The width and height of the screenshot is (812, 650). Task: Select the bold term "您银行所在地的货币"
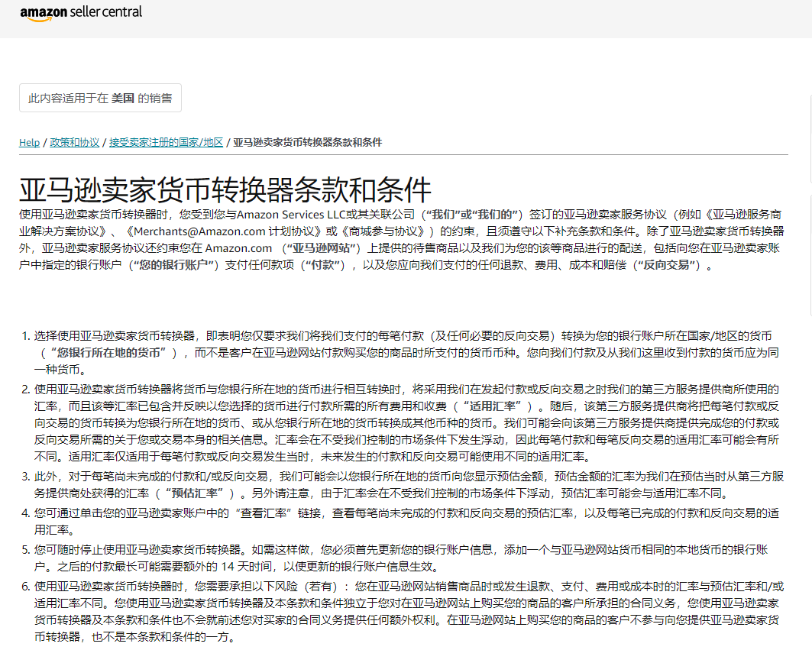coord(108,353)
